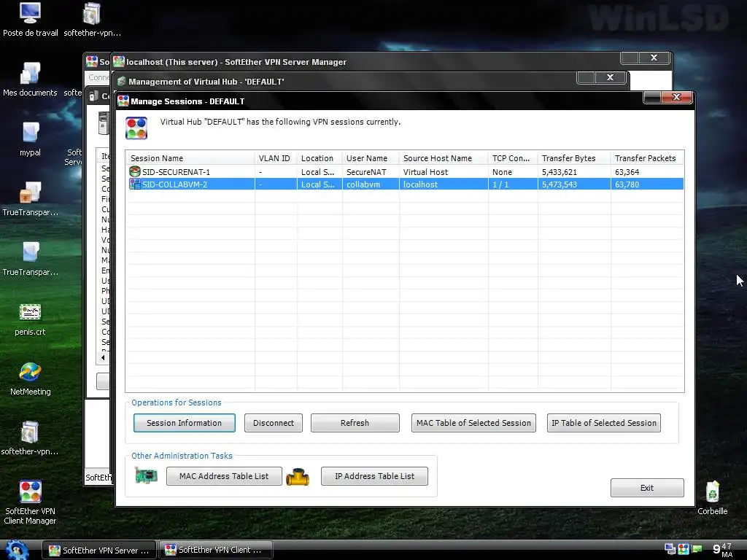Click the network card icon beside MAC Address Table List
The height and width of the screenshot is (560, 747).
pyautogui.click(x=146, y=475)
